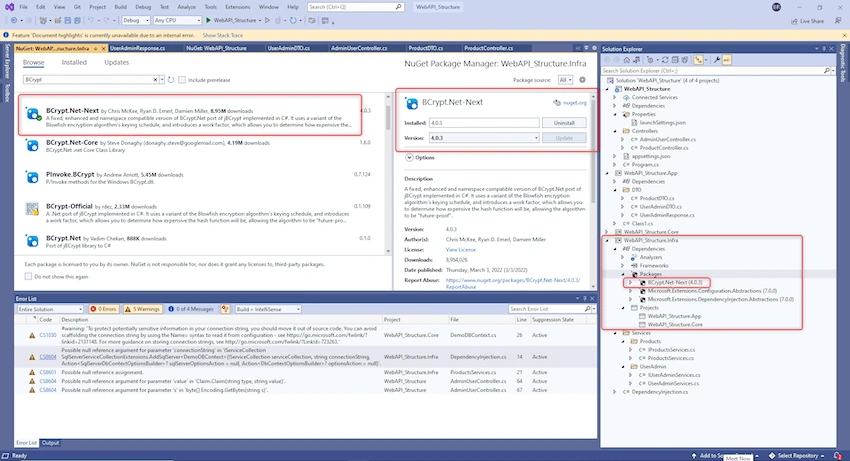Open the Analyze menu
This screenshot has height=461, width=850.
tap(186, 7)
